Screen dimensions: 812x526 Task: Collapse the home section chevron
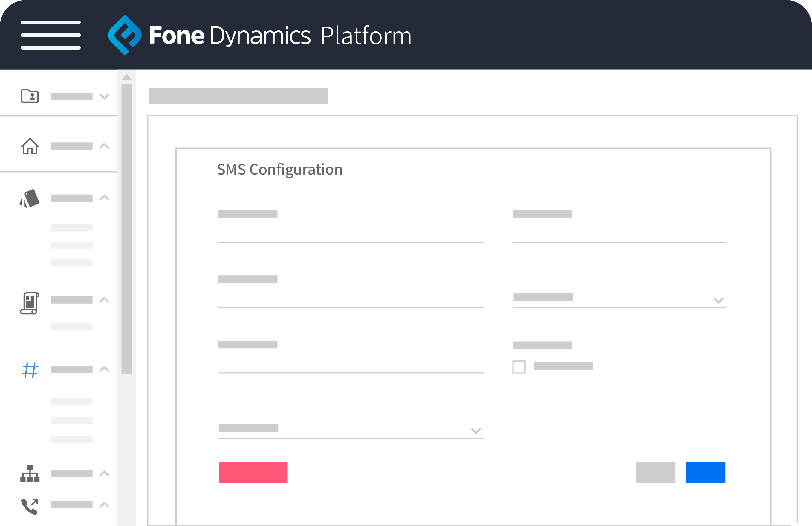[104, 146]
